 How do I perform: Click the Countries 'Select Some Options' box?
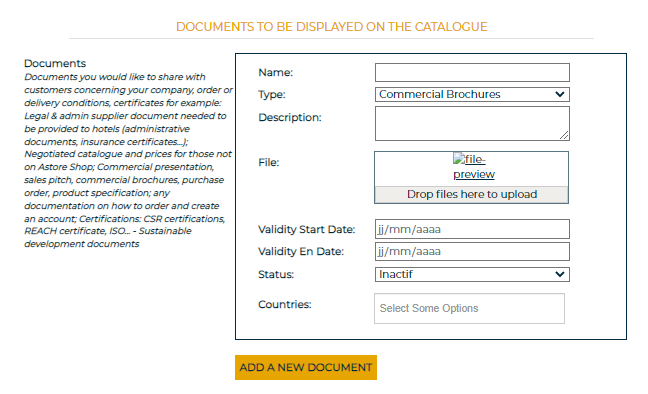pyautogui.click(x=469, y=308)
